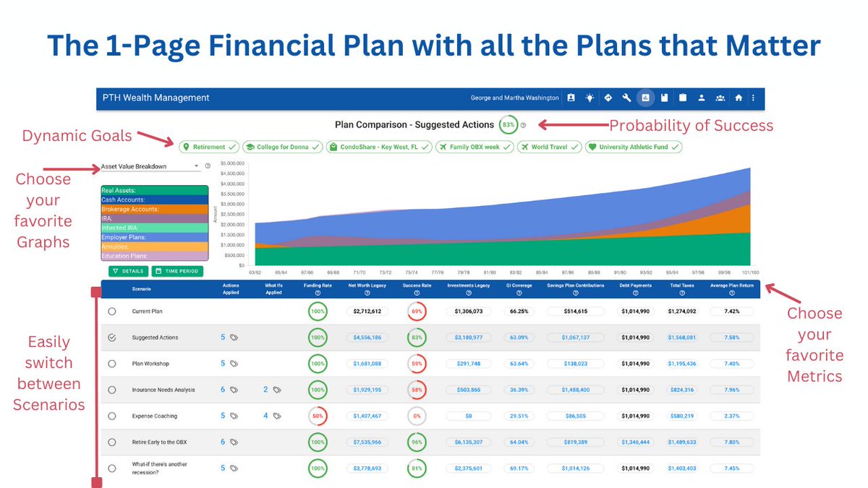Open the Family OBX week goal chip
This screenshot has width=868, height=488.
[x=475, y=147]
